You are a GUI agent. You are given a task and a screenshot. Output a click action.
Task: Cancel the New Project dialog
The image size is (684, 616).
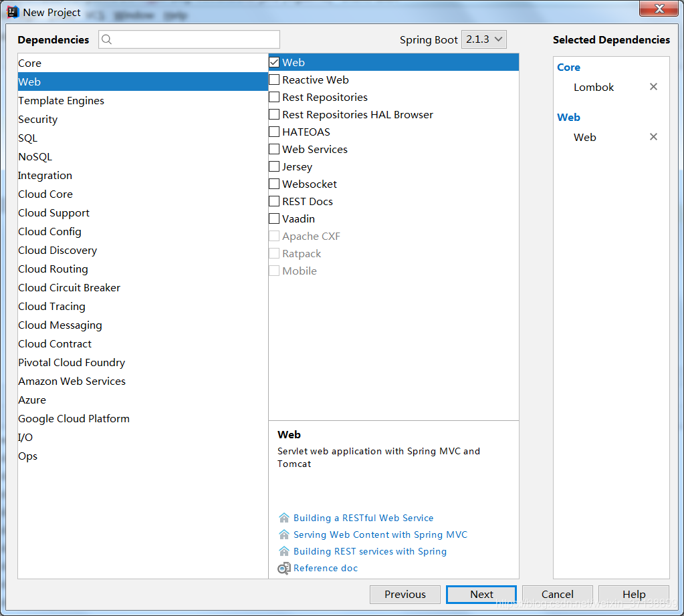pos(558,595)
